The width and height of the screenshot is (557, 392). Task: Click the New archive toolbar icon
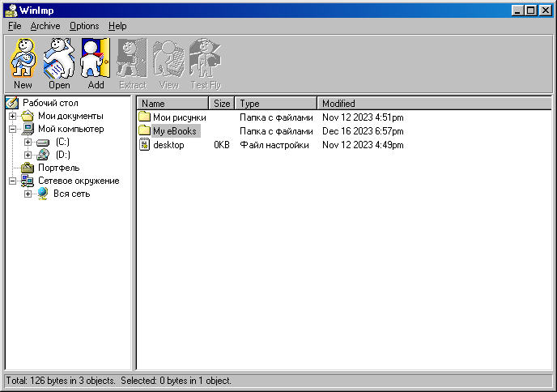(x=23, y=58)
